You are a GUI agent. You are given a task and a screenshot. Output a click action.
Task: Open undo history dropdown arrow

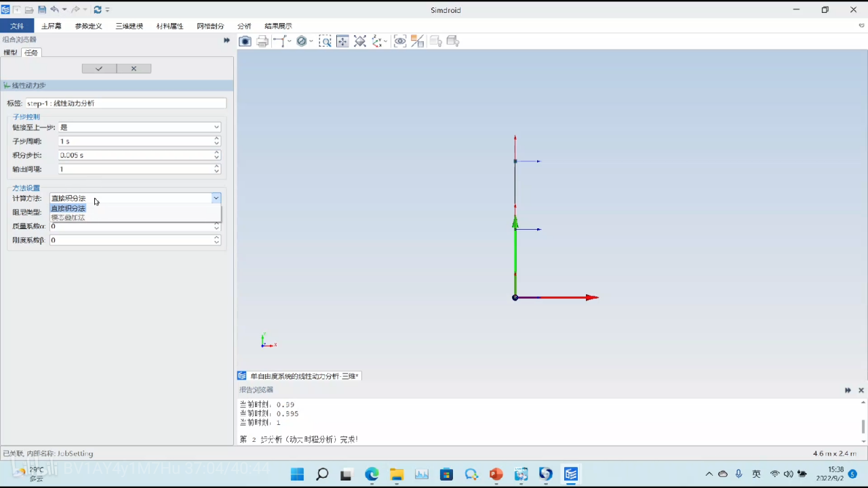pyautogui.click(x=64, y=9)
